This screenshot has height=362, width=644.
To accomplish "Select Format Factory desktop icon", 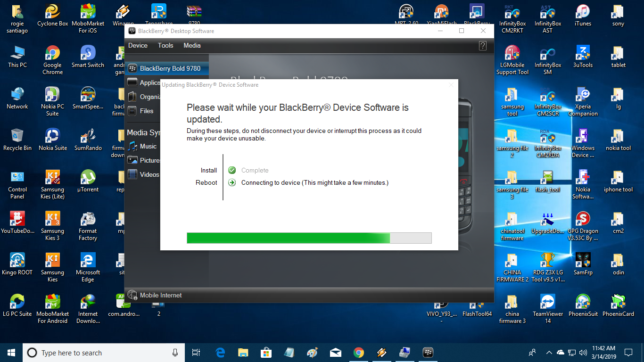I will click(x=88, y=226).
